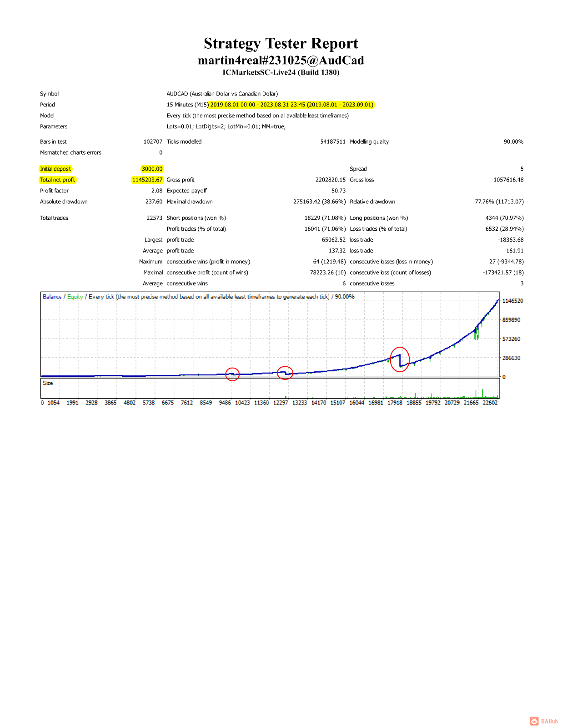Click the "Parameters" row label

click(54, 126)
